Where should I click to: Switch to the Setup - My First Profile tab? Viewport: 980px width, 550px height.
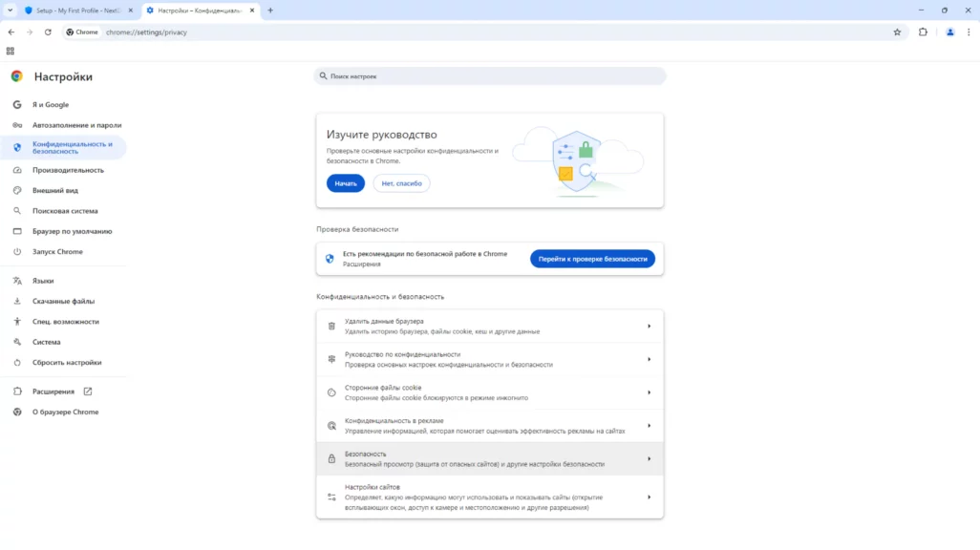coord(78,11)
